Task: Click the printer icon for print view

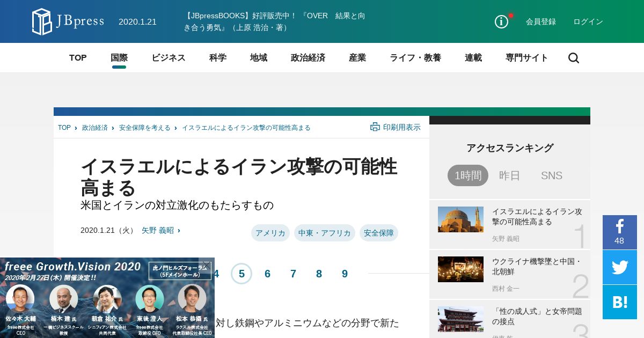Action: (x=375, y=127)
